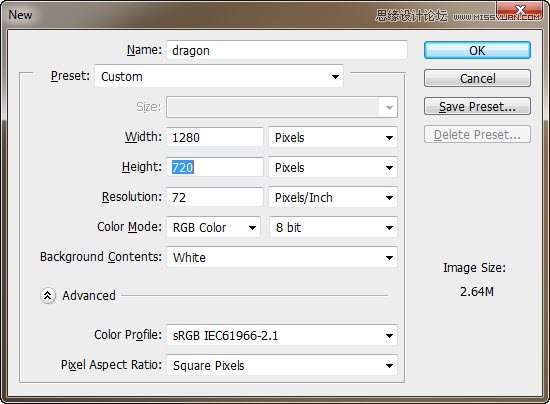Click the Name field containing dragon
Viewport: 550px width, 404px height.
pos(287,50)
